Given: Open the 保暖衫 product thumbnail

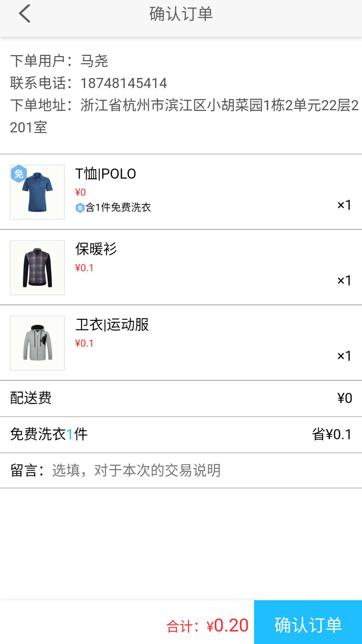Looking at the screenshot, I should point(37,268).
